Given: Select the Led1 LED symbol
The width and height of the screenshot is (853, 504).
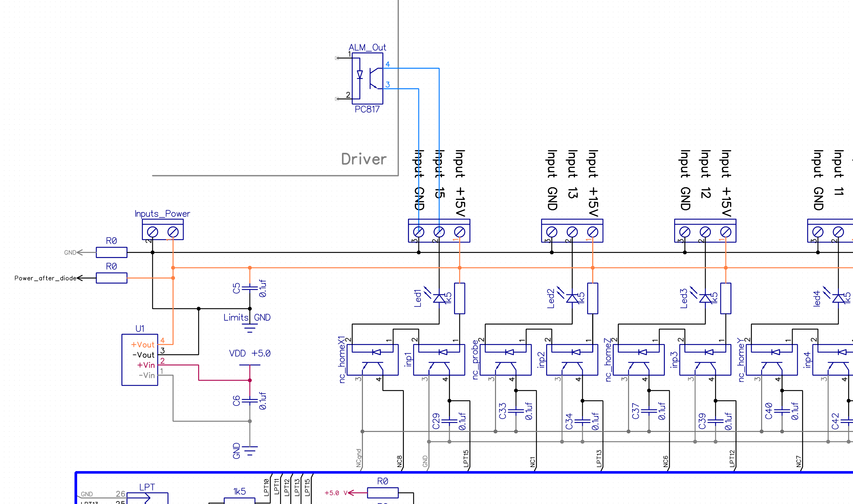Looking at the screenshot, I should point(439,298).
